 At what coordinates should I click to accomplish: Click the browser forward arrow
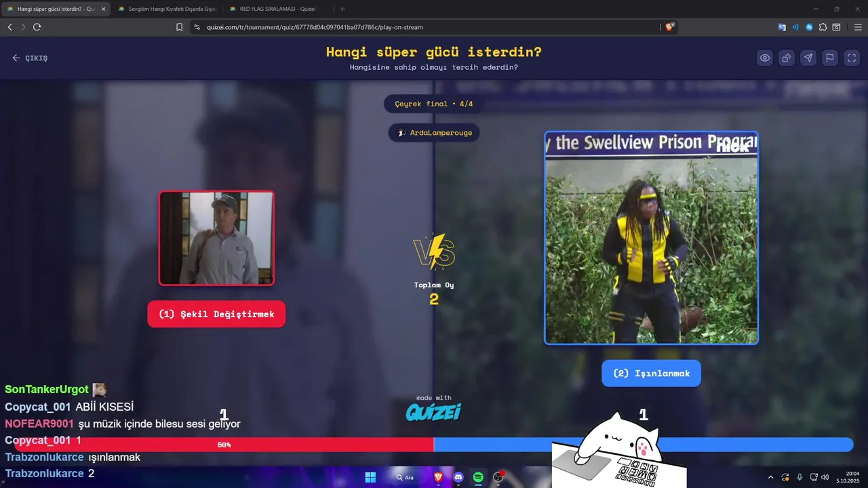pos(23,27)
